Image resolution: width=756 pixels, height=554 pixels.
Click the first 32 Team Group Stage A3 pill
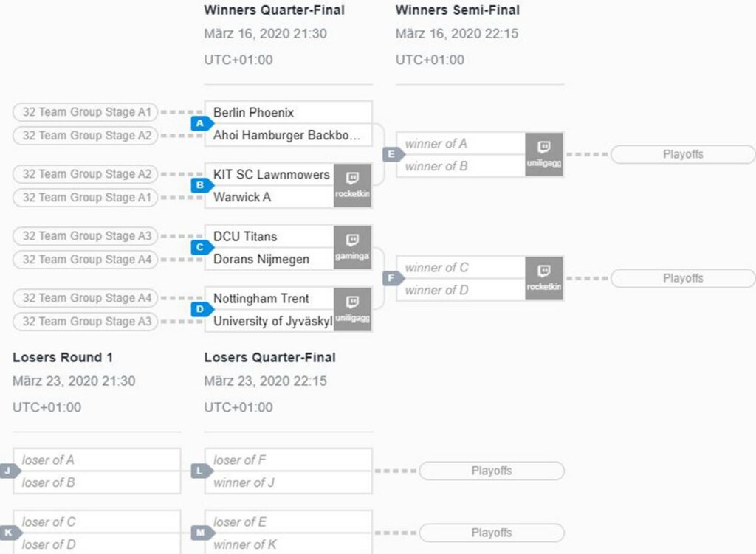[x=86, y=236]
